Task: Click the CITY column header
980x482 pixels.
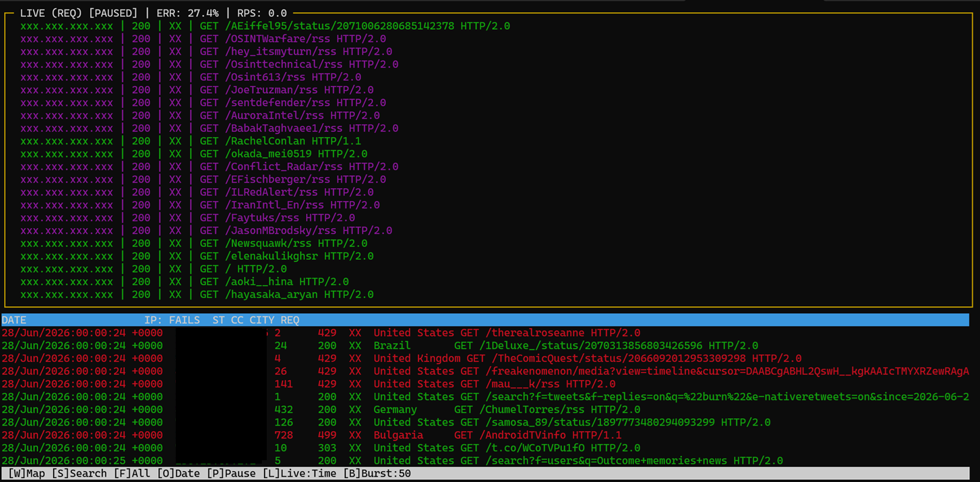Action: coord(262,320)
